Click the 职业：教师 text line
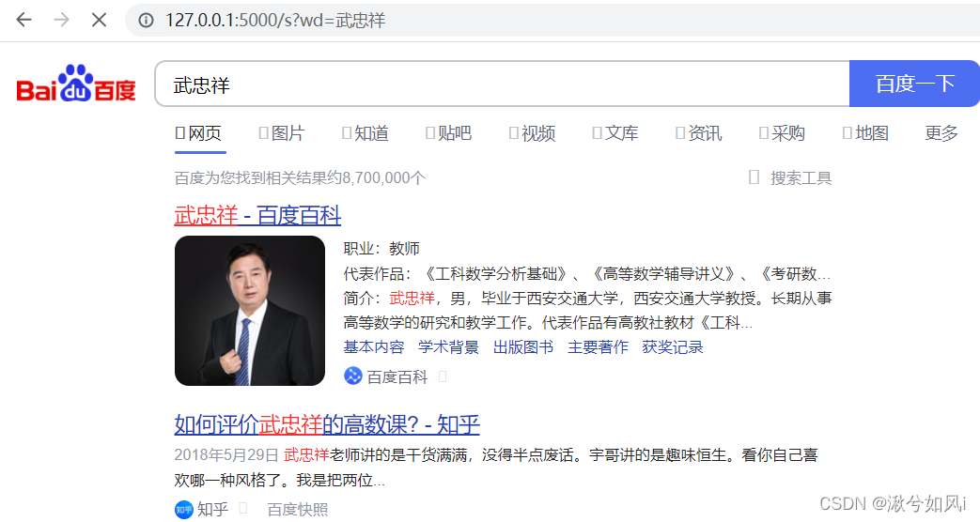The width and height of the screenshot is (980, 522). (x=381, y=249)
